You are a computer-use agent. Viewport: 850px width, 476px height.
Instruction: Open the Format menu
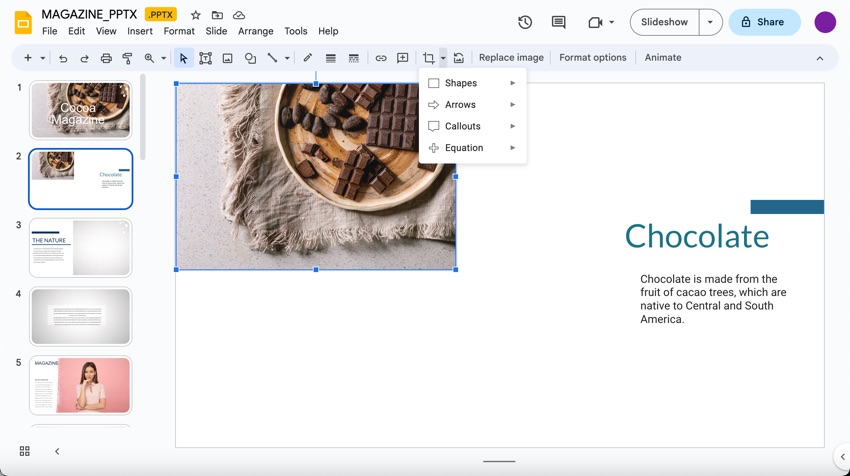point(179,31)
